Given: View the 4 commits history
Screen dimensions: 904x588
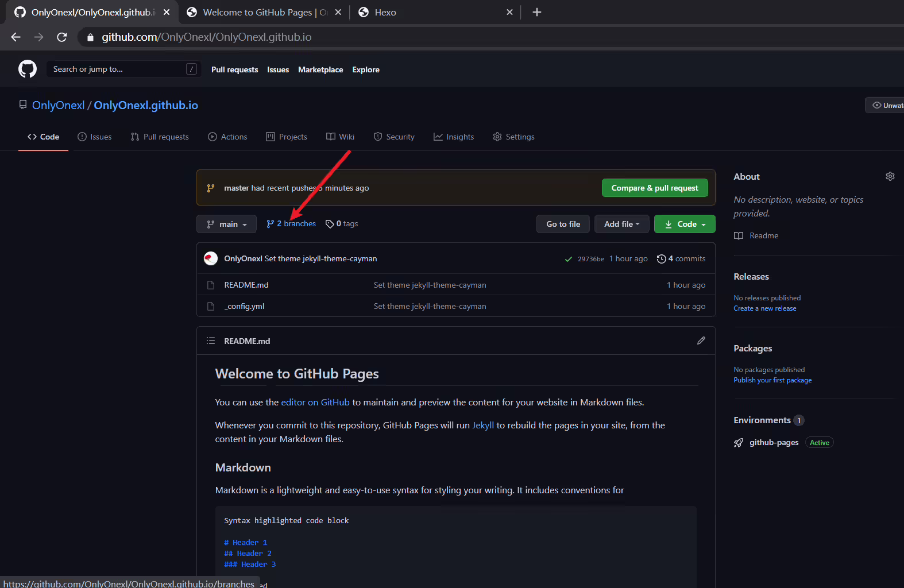Looking at the screenshot, I should 681,258.
